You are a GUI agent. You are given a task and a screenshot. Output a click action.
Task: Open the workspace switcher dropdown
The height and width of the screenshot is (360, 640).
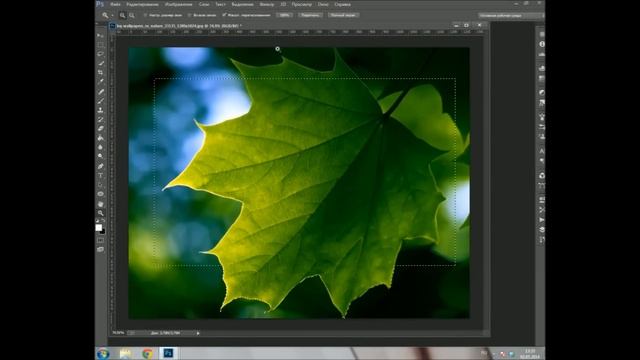511,16
